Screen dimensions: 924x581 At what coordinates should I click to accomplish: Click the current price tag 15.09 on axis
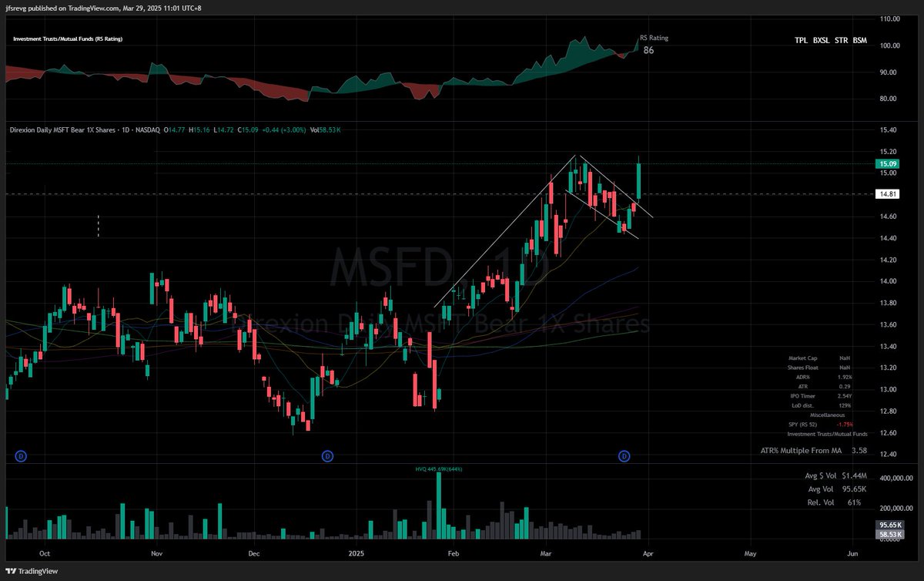(888, 163)
